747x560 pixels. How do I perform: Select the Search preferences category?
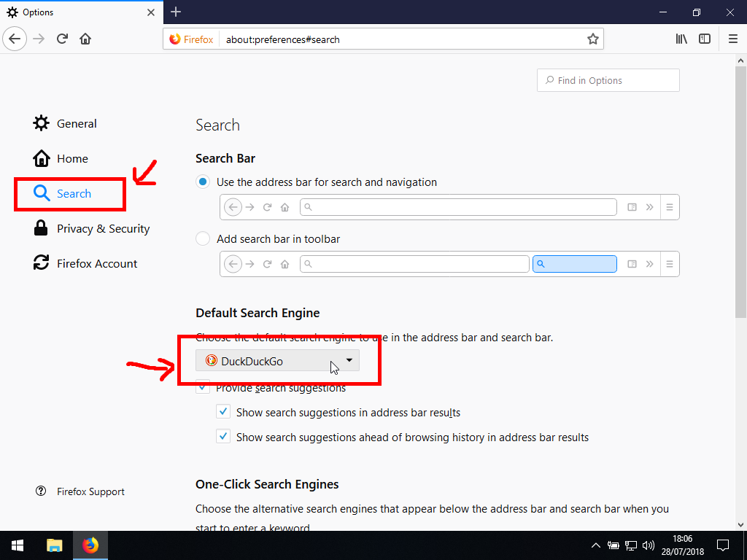63,193
